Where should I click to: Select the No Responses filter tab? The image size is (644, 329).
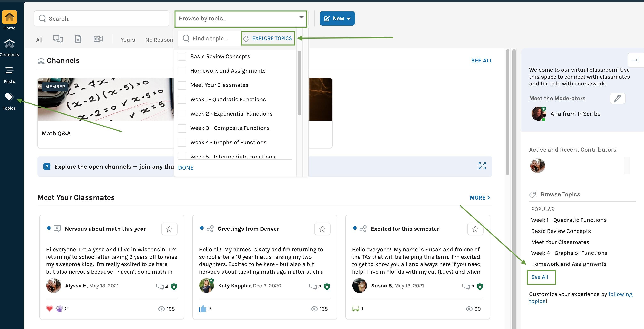point(159,40)
